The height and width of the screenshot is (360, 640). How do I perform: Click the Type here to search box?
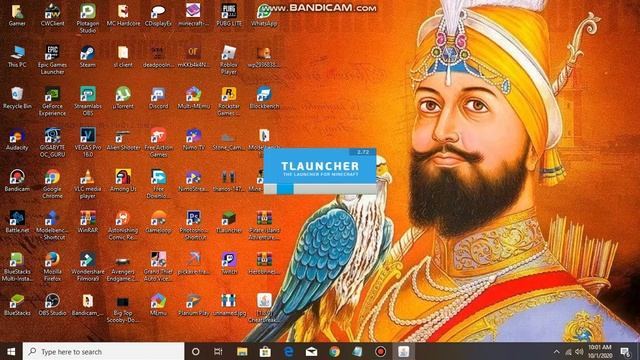(x=103, y=351)
